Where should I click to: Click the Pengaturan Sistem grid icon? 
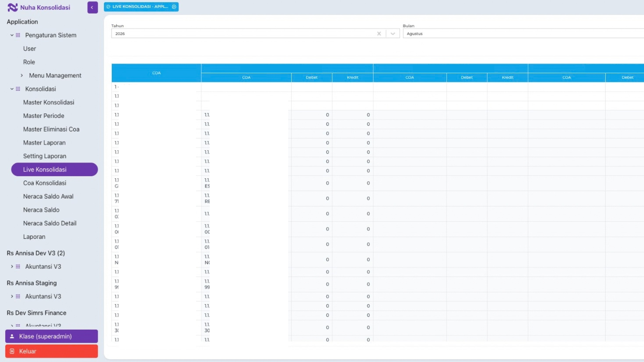[18, 35]
